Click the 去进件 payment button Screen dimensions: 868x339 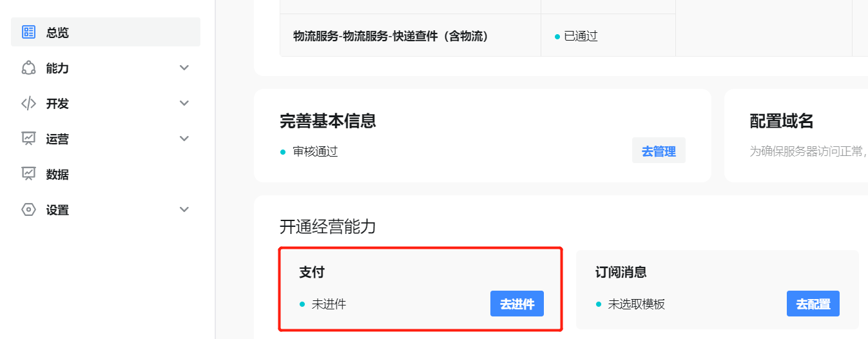pos(517,304)
